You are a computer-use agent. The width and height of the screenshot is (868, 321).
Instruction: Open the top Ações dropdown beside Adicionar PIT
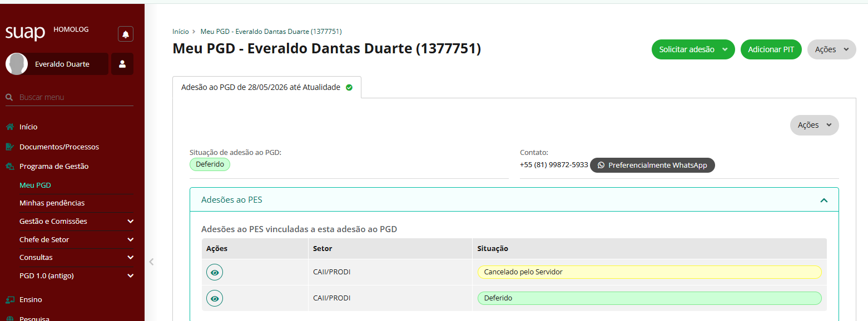[x=832, y=49]
